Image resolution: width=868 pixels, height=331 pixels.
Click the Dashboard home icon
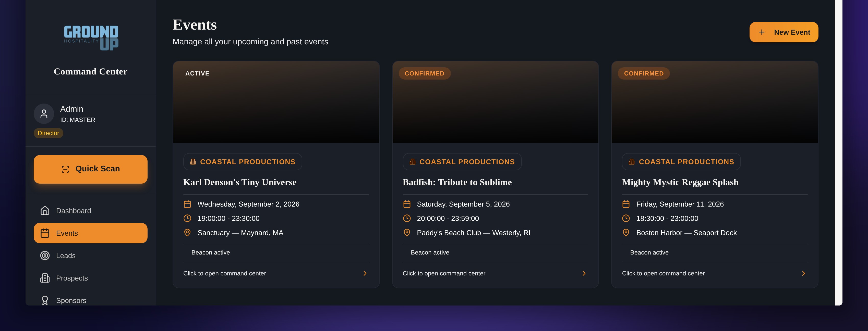pos(45,210)
